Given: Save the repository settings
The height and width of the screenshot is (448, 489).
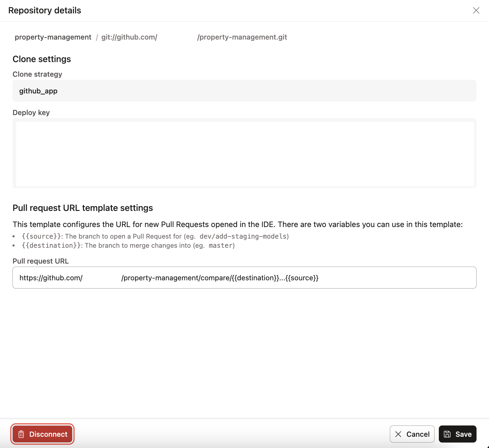Looking at the screenshot, I should coord(457,434).
